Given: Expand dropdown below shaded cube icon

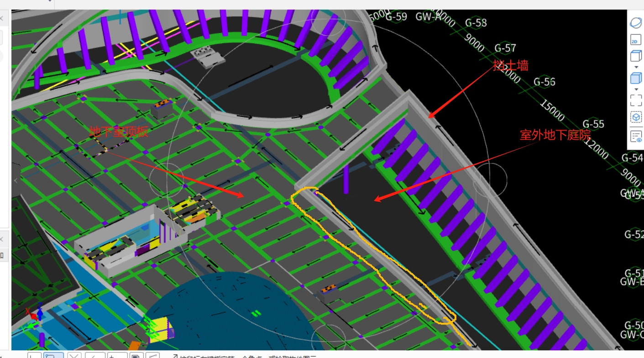Looking at the screenshot, I should (x=636, y=89).
